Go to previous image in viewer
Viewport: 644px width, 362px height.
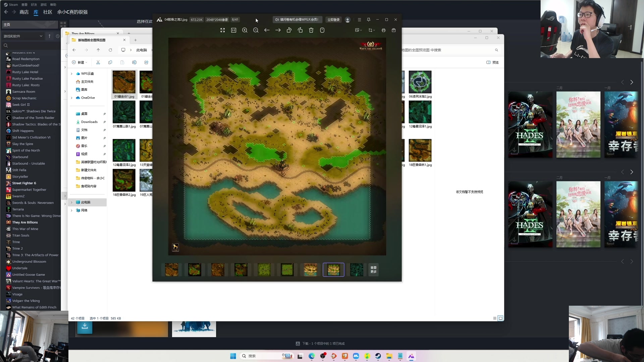click(x=267, y=30)
